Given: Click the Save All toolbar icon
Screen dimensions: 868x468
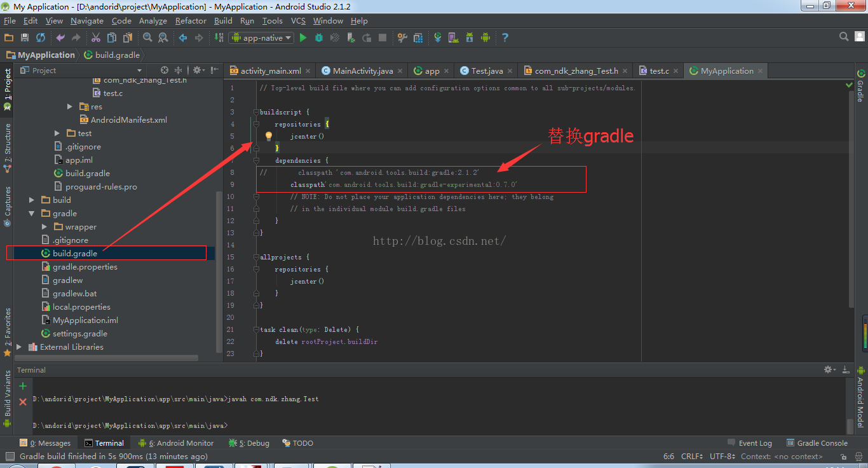Looking at the screenshot, I should [25, 38].
